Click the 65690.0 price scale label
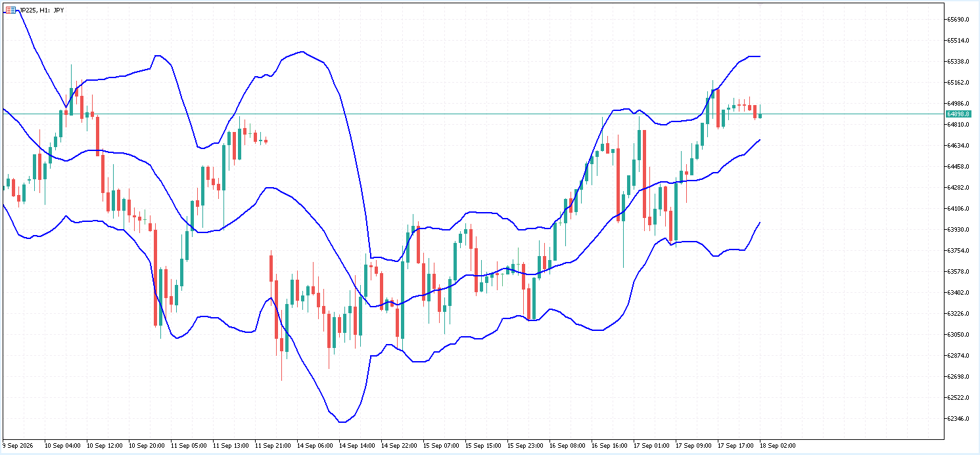This screenshot has height=455, width=980. coord(959,20)
